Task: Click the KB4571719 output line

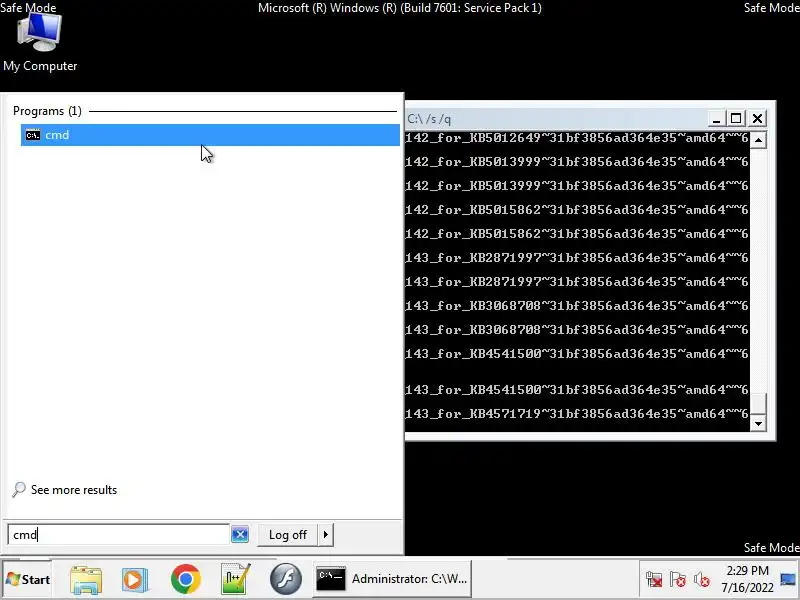Action: point(577,413)
